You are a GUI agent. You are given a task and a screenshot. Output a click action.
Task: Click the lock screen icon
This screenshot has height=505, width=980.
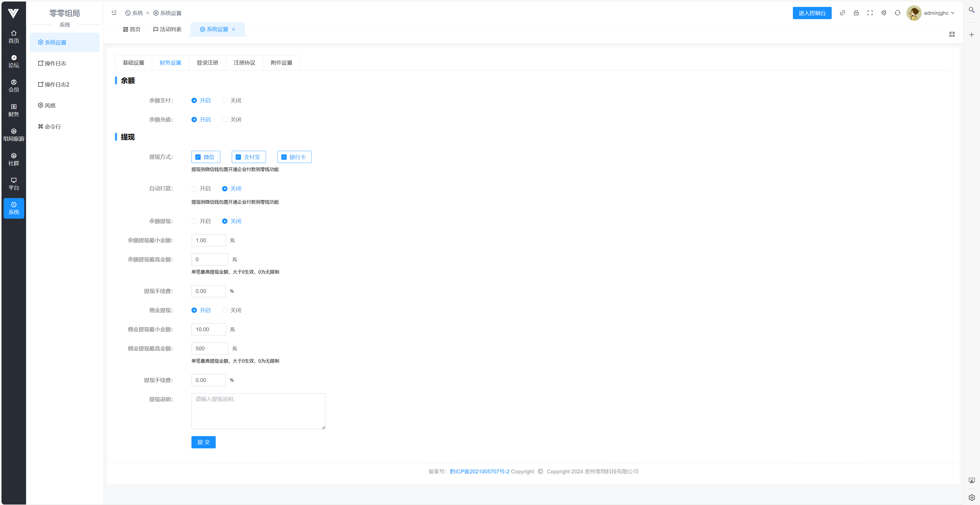point(856,13)
